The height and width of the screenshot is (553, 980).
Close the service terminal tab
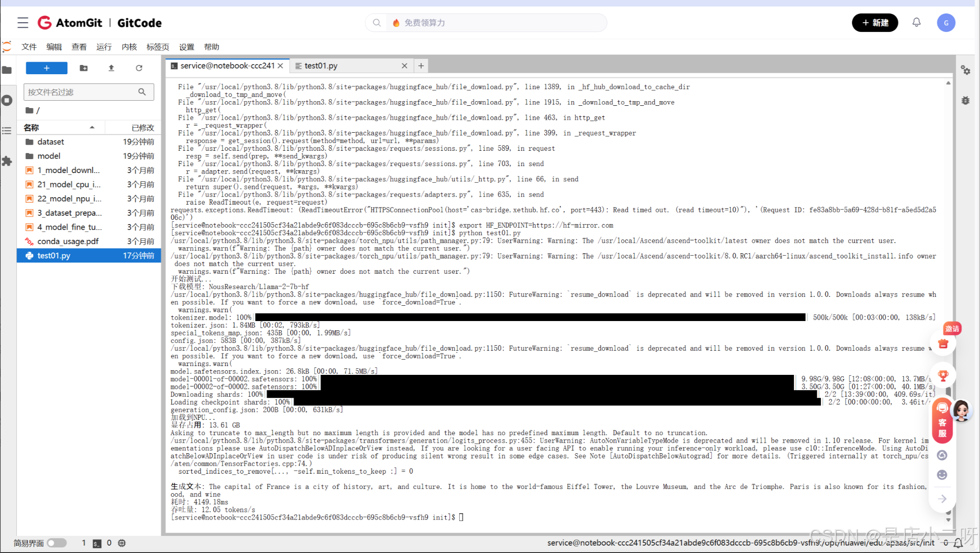pyautogui.click(x=280, y=66)
